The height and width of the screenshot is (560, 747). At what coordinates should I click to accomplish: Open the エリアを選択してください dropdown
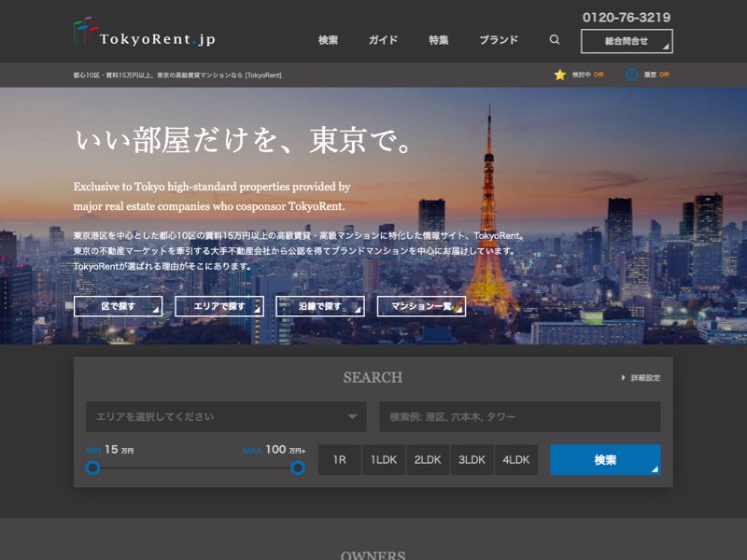tap(226, 416)
